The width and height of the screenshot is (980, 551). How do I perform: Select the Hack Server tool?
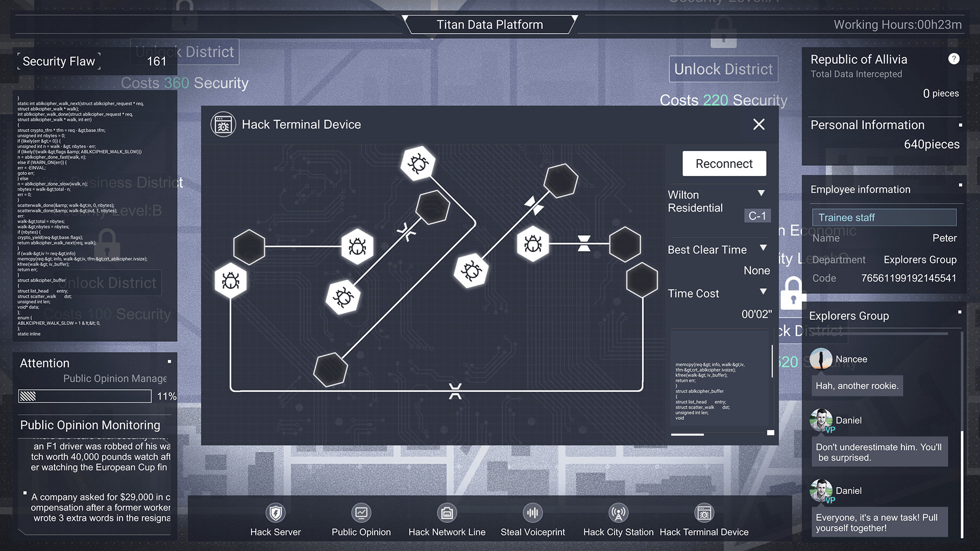pyautogui.click(x=275, y=518)
